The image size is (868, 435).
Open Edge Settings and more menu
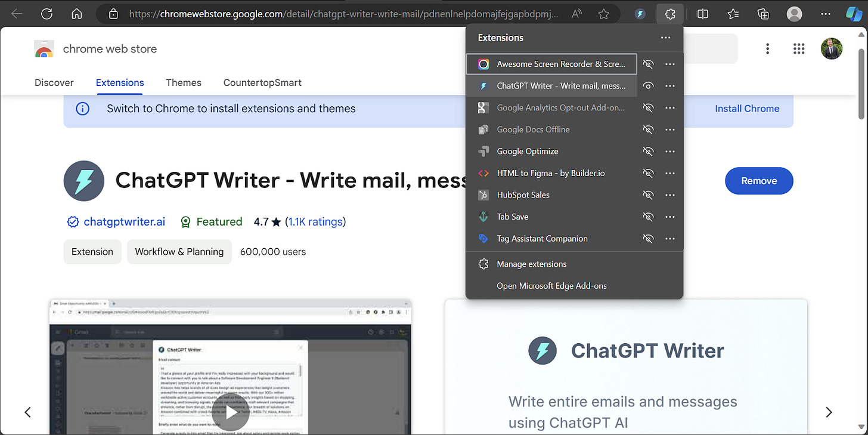point(825,14)
